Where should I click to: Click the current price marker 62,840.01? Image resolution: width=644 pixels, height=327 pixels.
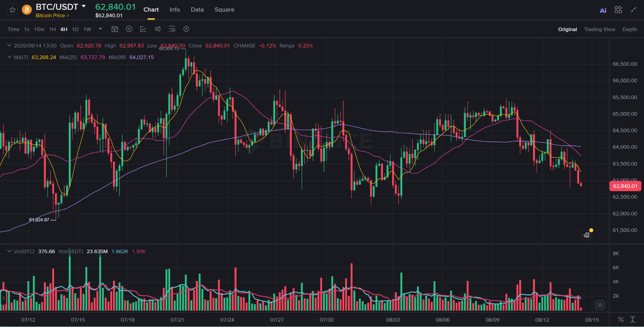625,186
